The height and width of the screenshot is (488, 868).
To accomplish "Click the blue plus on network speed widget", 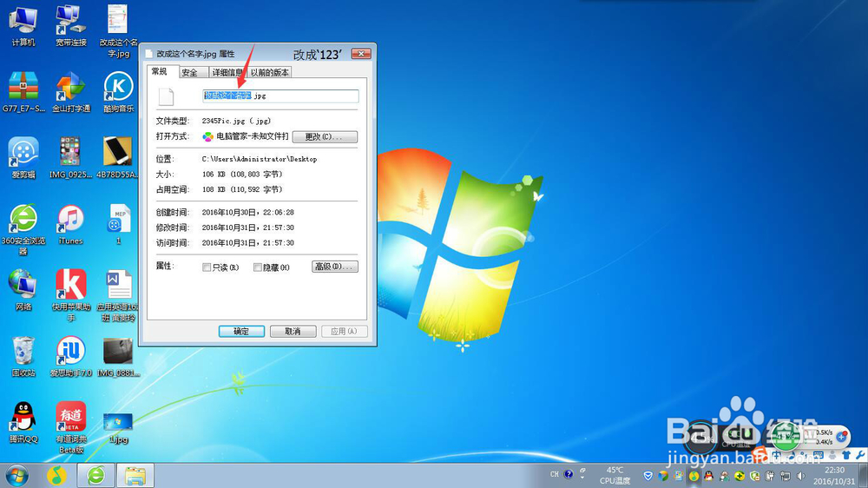I will point(841,437).
